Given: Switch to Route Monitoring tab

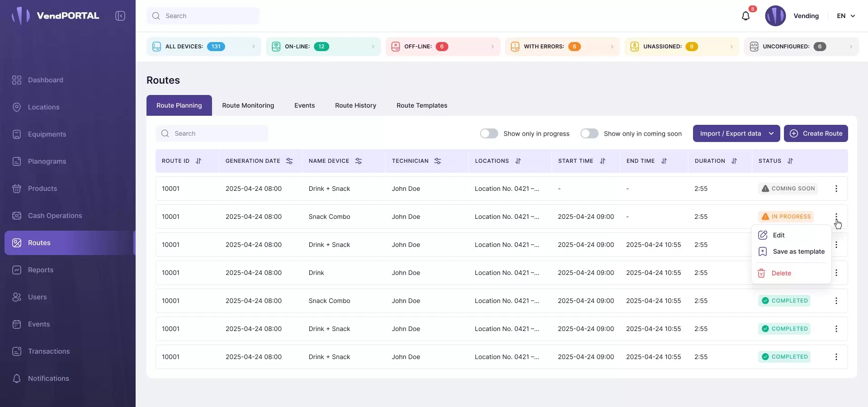Looking at the screenshot, I should [x=248, y=105].
